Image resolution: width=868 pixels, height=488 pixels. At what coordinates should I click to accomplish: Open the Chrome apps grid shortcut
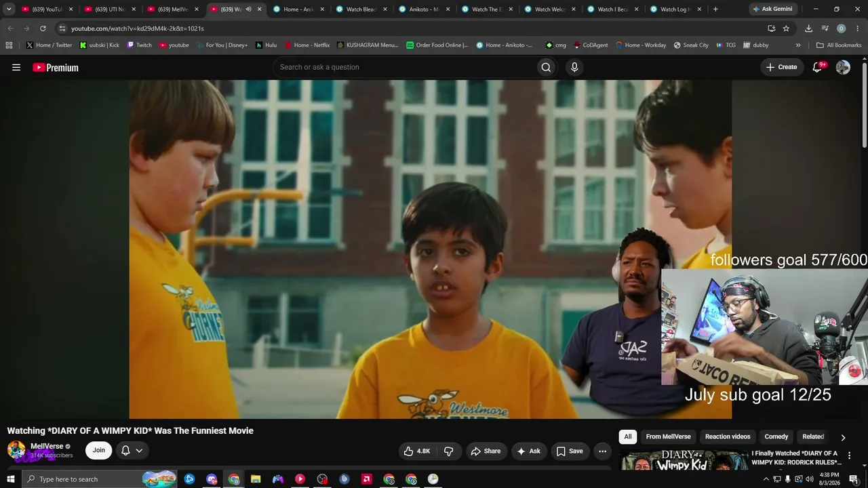click(9, 45)
